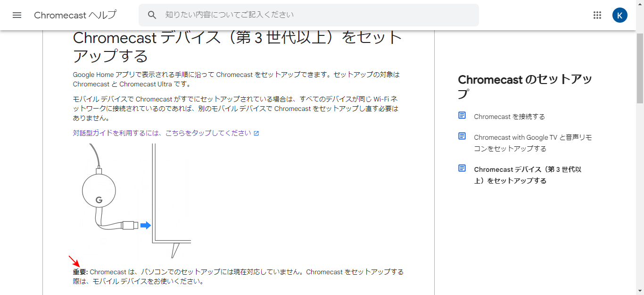
Task: Open the interactive guide link
Action: [x=162, y=133]
